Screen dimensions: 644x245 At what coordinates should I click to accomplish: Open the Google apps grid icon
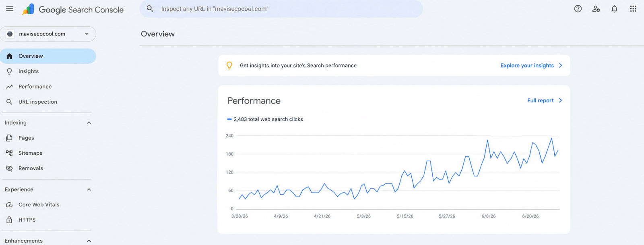click(x=633, y=9)
